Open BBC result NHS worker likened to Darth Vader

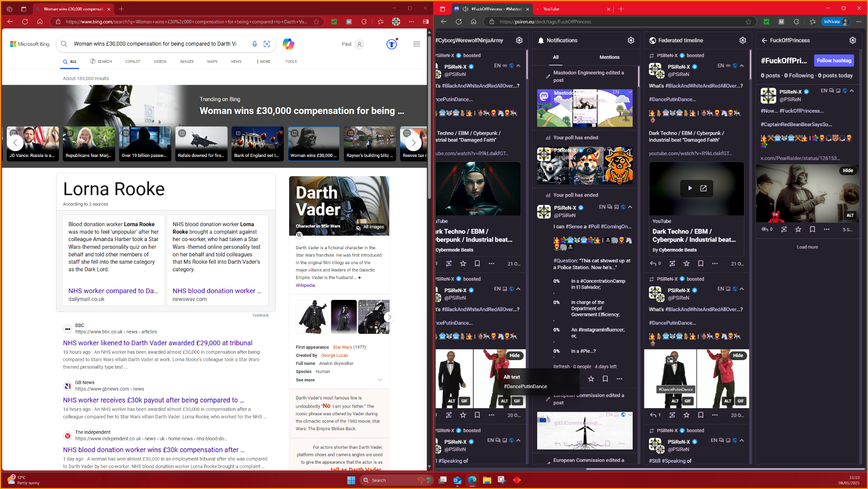tap(157, 343)
